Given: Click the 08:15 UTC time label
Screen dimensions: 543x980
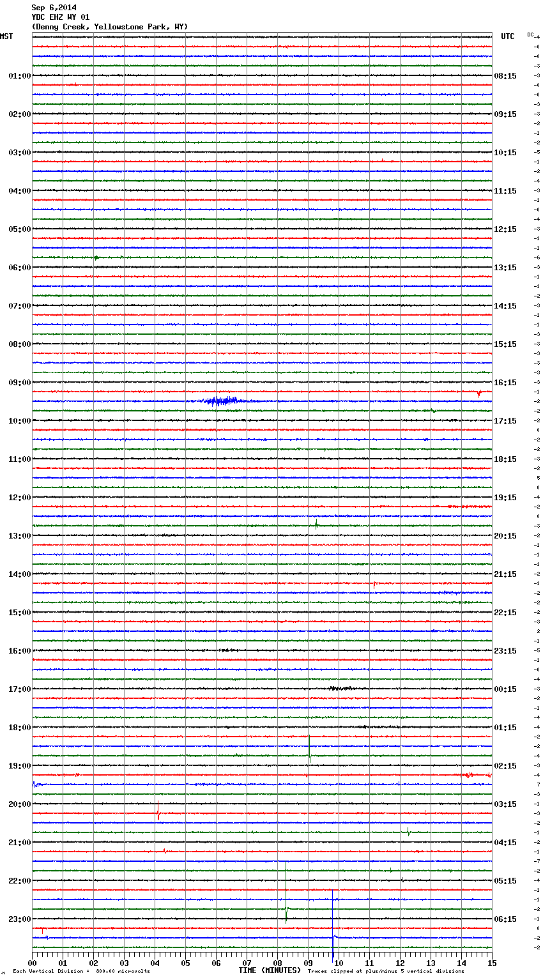Looking at the screenshot, I should coord(505,76).
